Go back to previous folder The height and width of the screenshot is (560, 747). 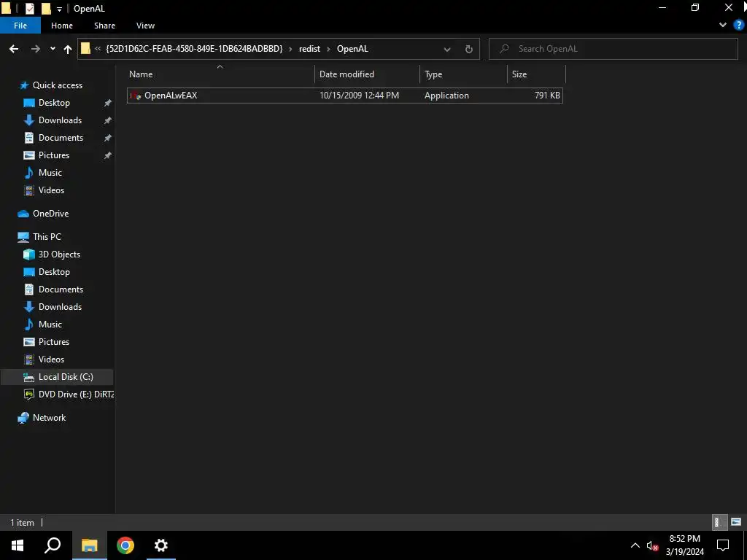pyautogui.click(x=14, y=49)
